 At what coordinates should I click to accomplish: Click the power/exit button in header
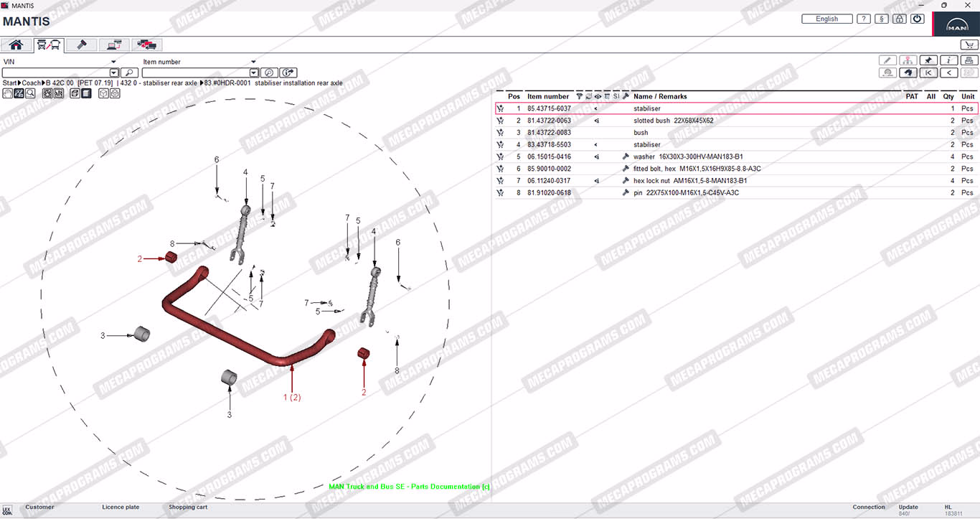(x=917, y=19)
